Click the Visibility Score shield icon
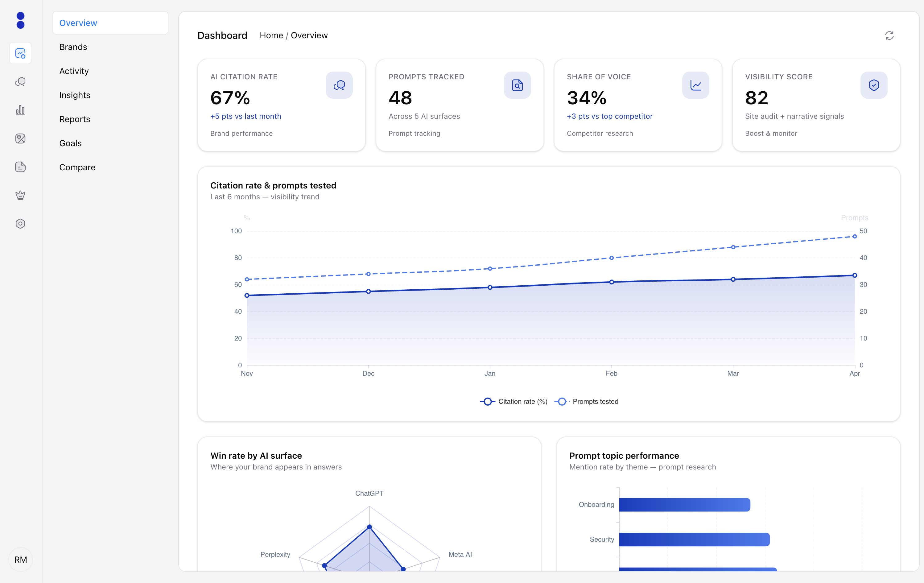 point(874,85)
